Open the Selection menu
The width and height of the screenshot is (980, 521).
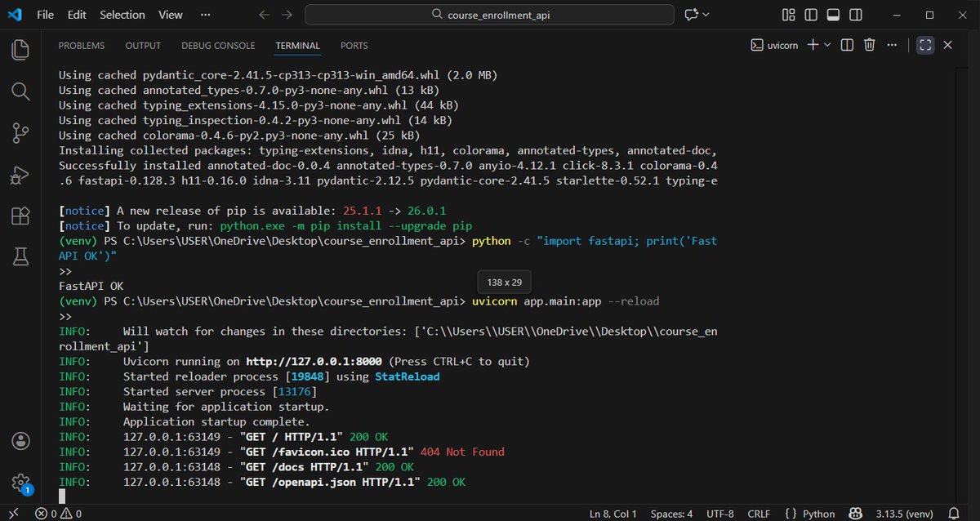coord(122,15)
